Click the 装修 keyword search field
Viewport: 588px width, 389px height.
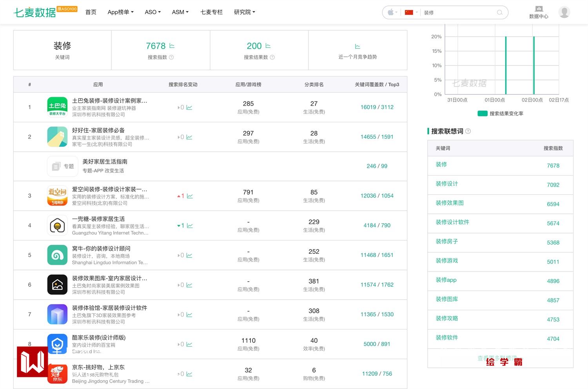coord(459,13)
